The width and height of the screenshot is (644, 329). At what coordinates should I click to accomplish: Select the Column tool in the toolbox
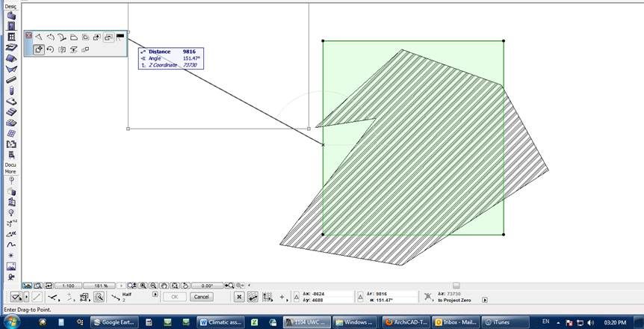(x=11, y=90)
